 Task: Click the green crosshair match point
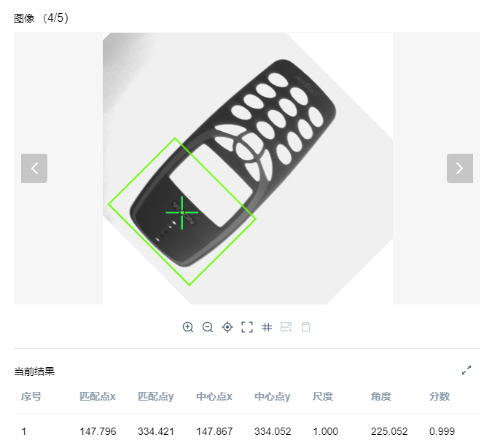182,213
